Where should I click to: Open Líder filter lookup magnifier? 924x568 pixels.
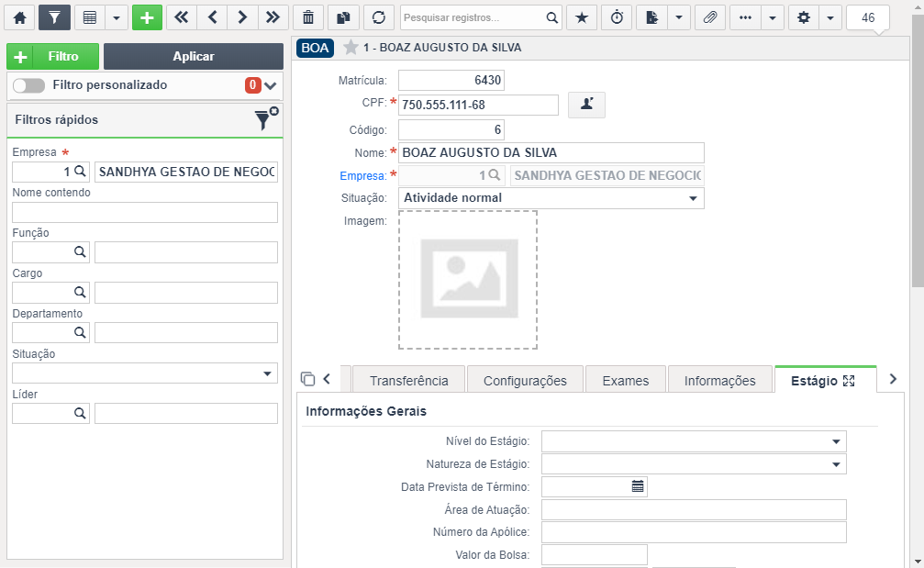click(x=80, y=413)
